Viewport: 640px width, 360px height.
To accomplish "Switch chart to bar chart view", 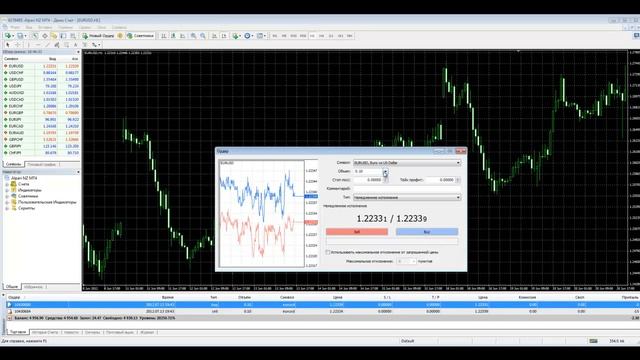I will (x=163, y=36).
